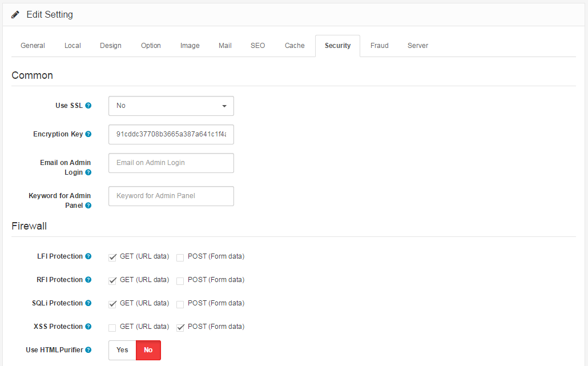
Task: Open the Option tab
Action: [x=151, y=46]
